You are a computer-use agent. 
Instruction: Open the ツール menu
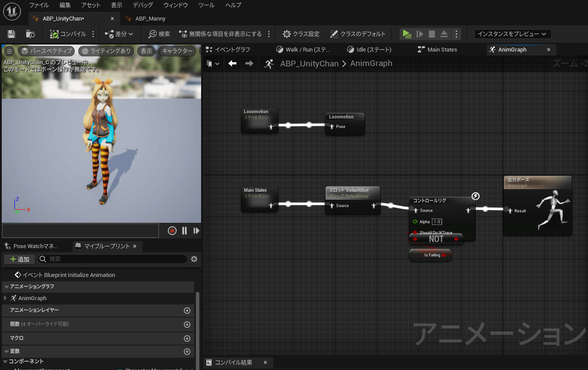(206, 5)
